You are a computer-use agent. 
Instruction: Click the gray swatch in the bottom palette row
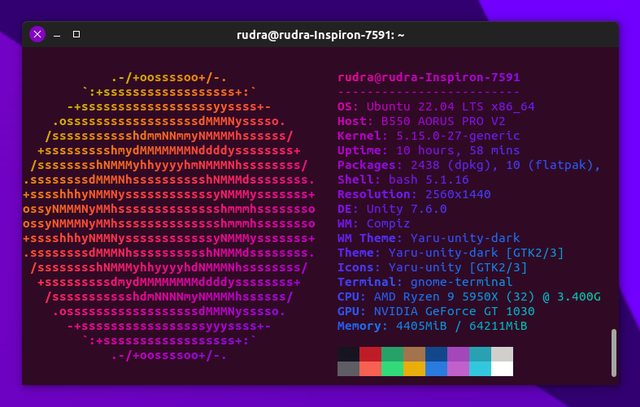pyautogui.click(x=349, y=369)
